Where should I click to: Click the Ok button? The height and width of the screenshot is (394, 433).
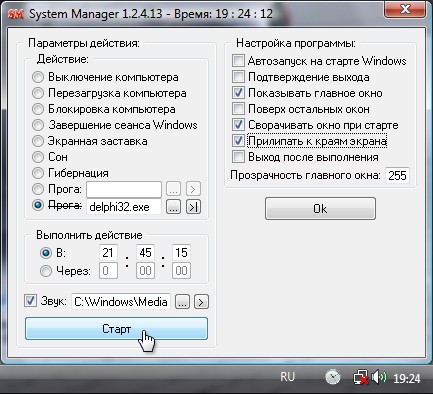(x=320, y=208)
